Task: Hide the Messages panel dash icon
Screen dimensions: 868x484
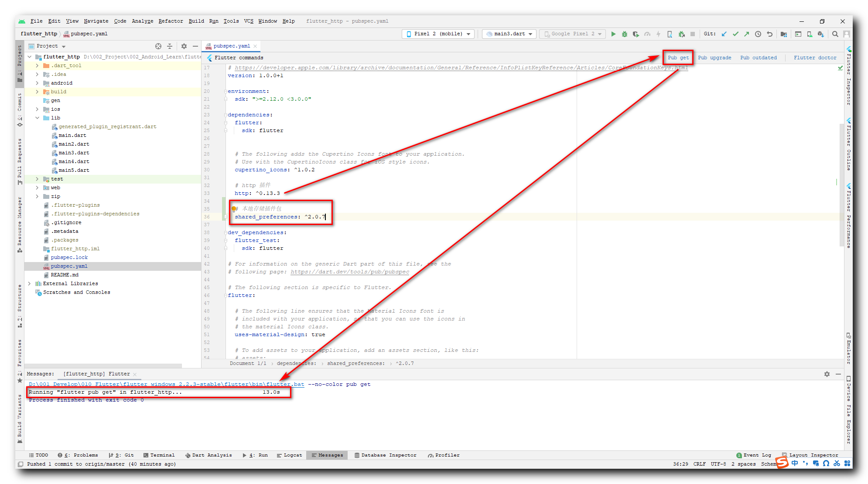Action: pos(838,374)
